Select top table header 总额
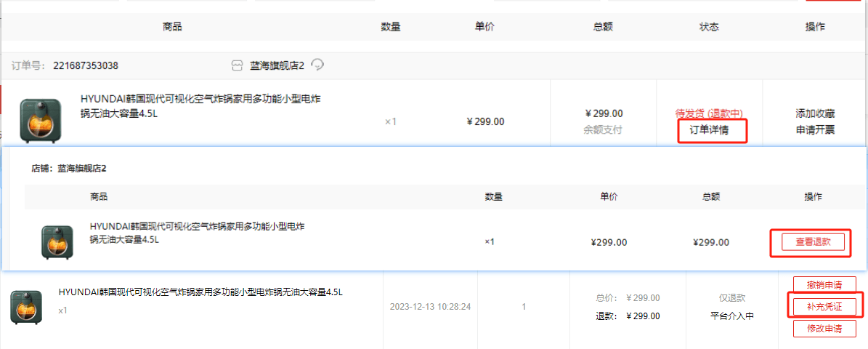868x349 pixels. pyautogui.click(x=603, y=27)
